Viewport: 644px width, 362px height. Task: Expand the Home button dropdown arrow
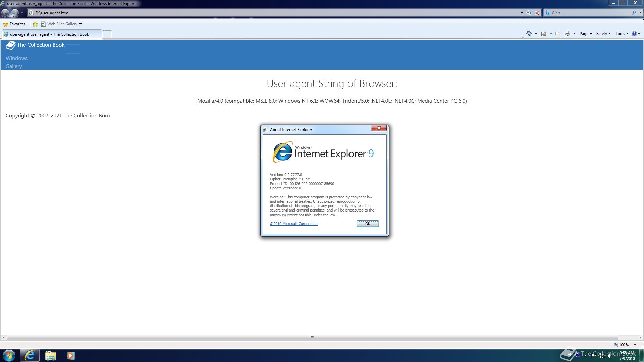click(536, 34)
